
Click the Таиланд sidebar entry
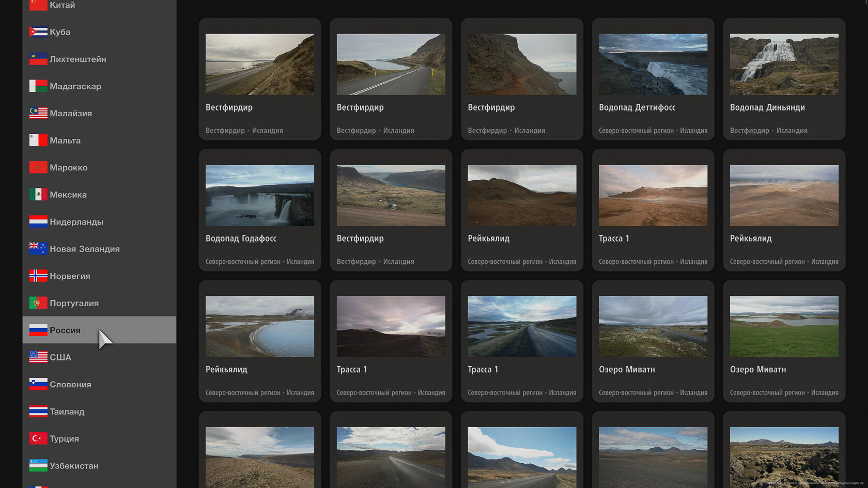pos(99,412)
